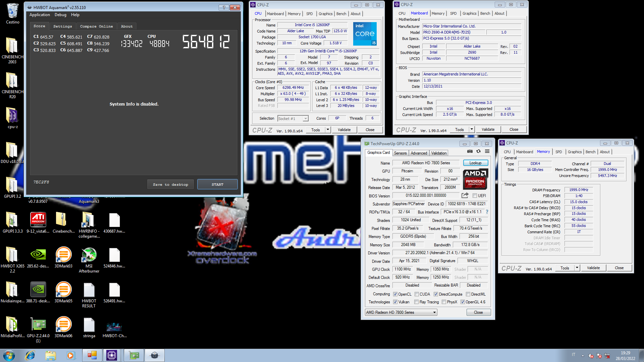Toggle the OpenGL 4.6 checkbox
Viewport: 644px width, 362px height.
click(463, 302)
